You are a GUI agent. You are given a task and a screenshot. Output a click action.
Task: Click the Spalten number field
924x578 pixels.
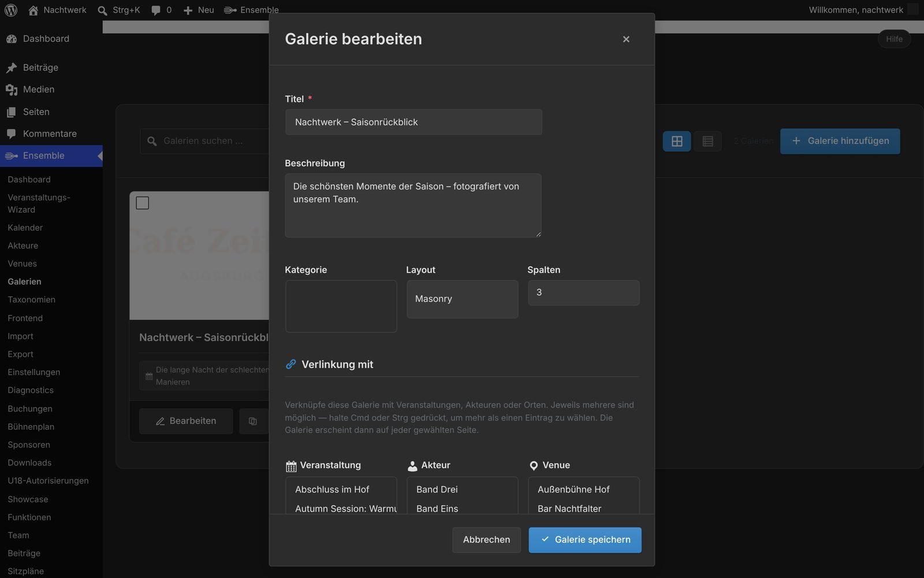pos(583,292)
